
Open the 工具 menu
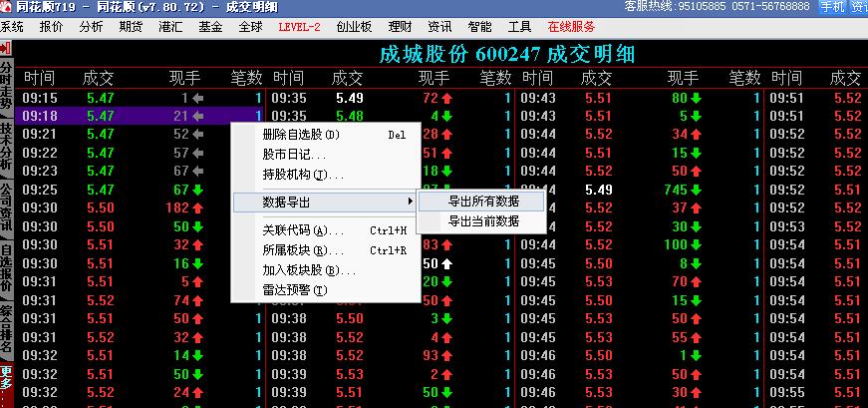(519, 27)
